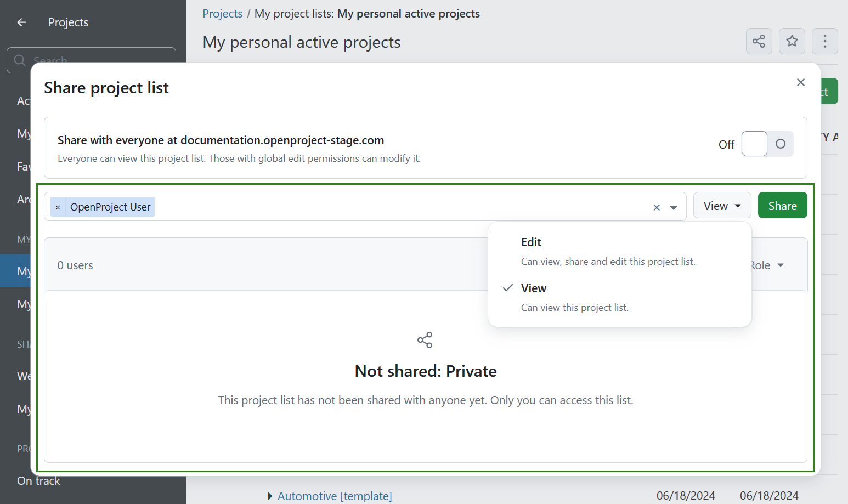Enable sharing with everyone at documentation.openproject-stage.com
This screenshot has height=504, width=848.
(x=766, y=143)
